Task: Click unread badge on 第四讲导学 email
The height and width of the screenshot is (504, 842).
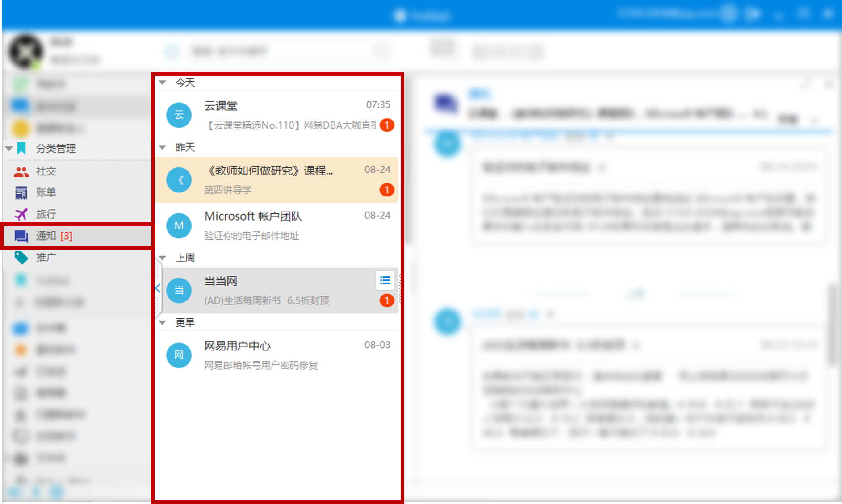Action: tap(387, 190)
